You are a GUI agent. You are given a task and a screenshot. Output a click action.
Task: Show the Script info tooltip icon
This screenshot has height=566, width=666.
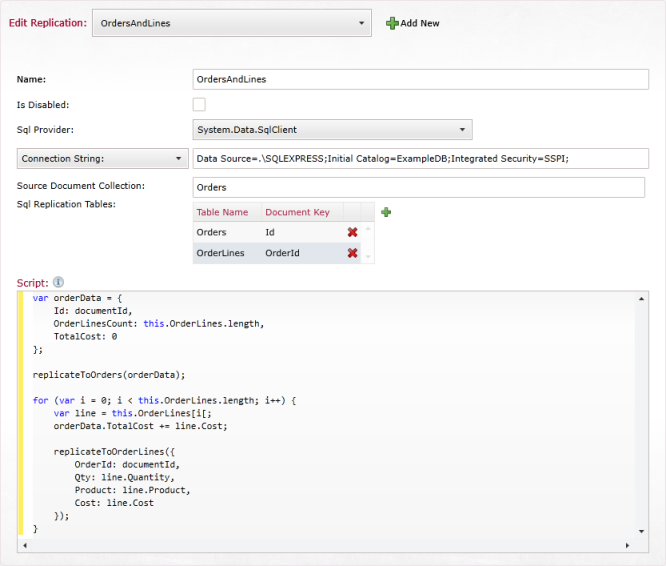coord(58,282)
